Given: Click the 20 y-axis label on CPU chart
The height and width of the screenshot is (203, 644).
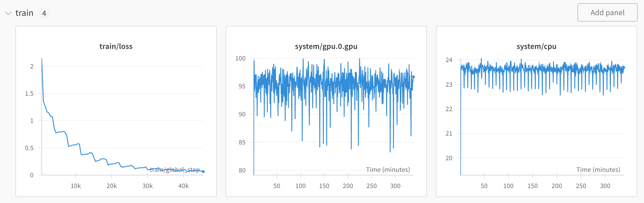Looking at the screenshot, I should click(449, 158).
